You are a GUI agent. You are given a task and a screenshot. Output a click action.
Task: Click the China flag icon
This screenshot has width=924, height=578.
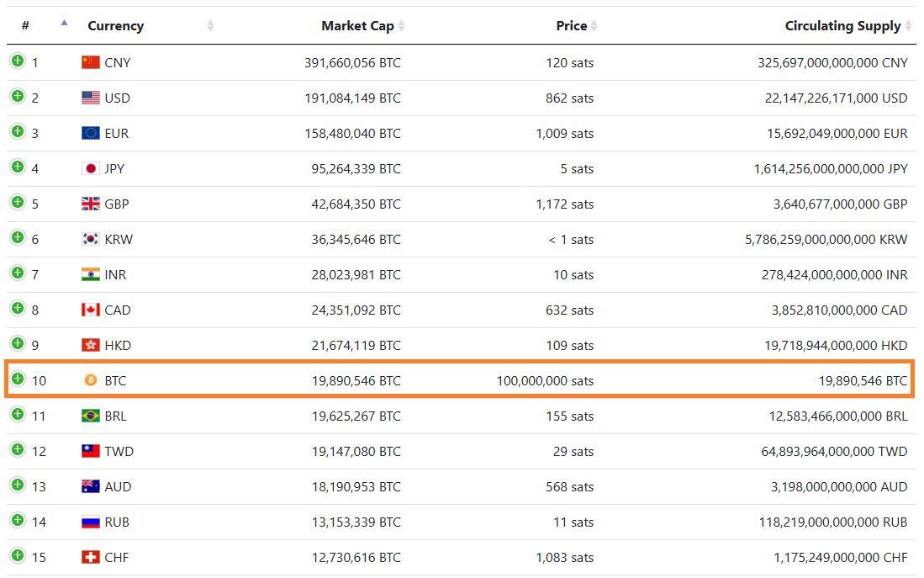[x=90, y=62]
